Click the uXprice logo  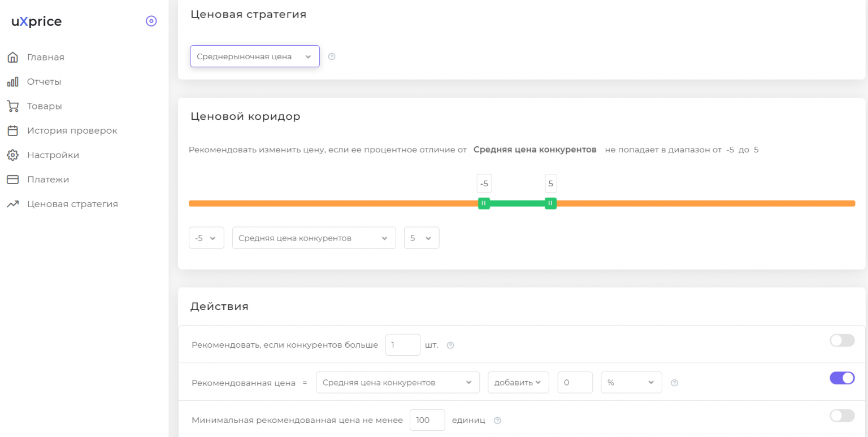click(37, 22)
